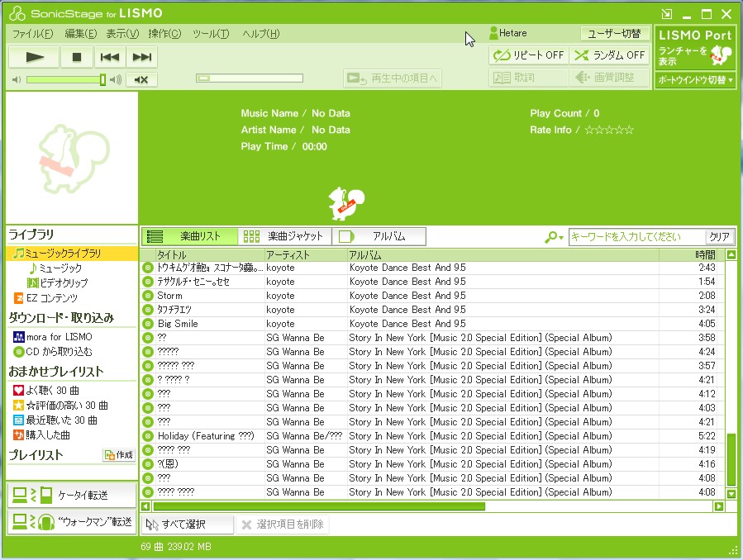Viewport: 743px width, 560px height.
Task: Click the vertical scrollbar thumb
Action: (x=731, y=459)
